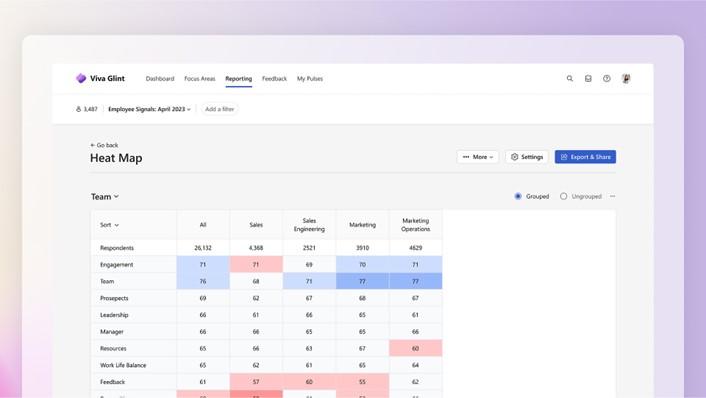Click the Sales column header

[256, 225]
